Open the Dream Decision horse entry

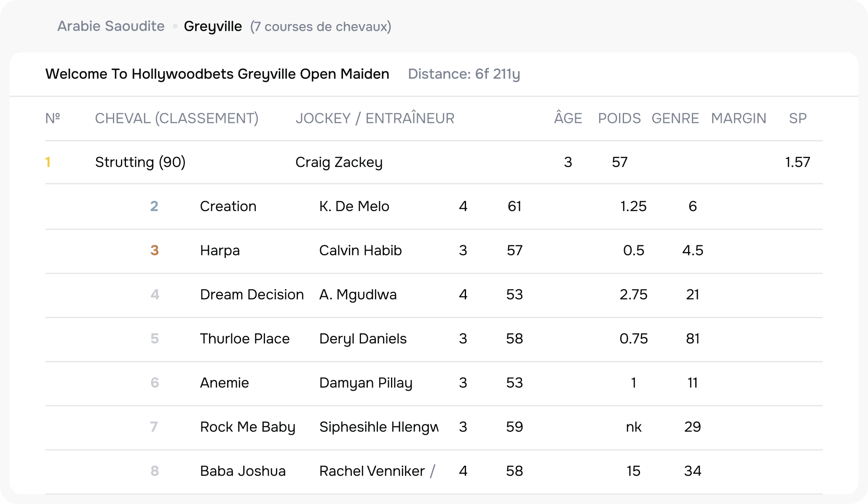252,295
